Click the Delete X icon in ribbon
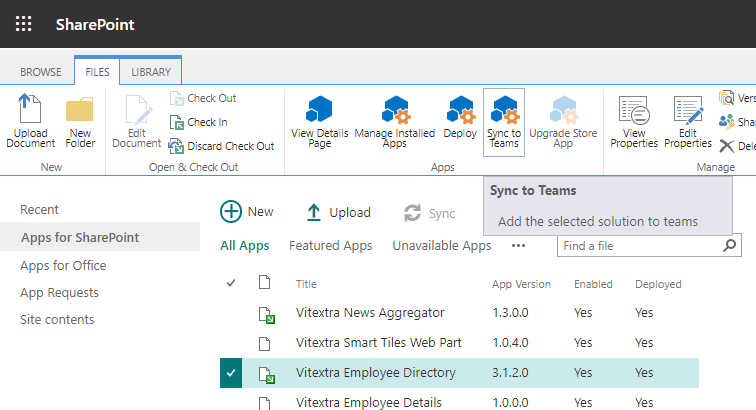 coord(726,146)
